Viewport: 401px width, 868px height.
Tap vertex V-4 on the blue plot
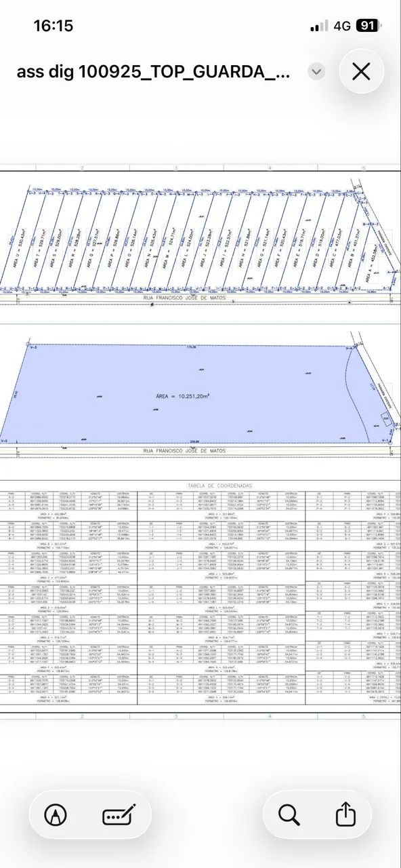tap(349, 348)
